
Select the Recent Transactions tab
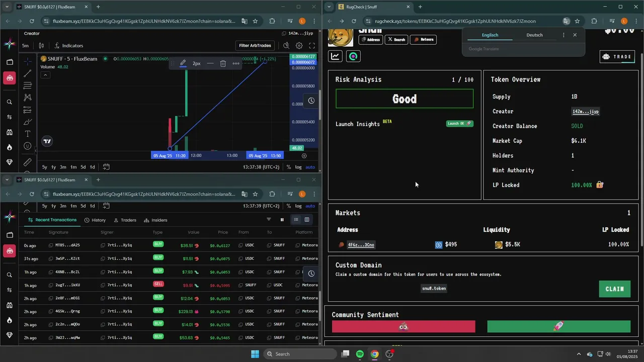tap(52, 220)
